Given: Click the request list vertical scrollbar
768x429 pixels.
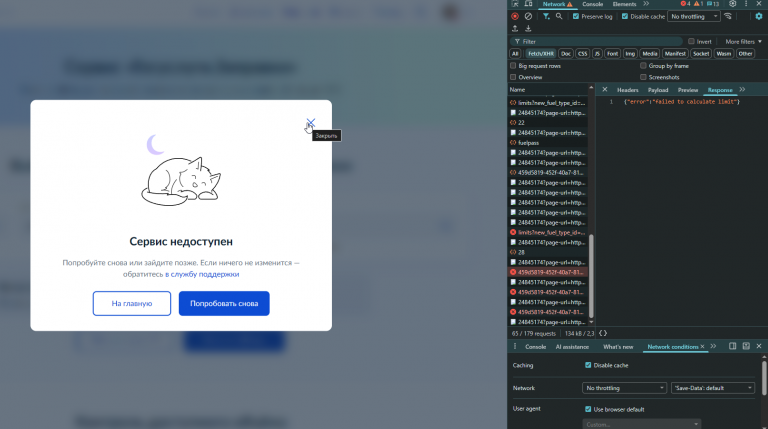Looking at the screenshot, I should pos(591,275).
